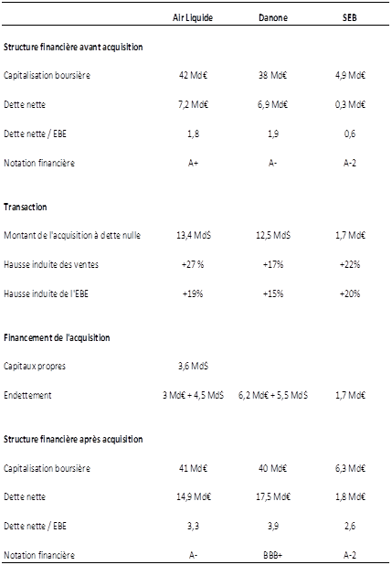Click the 3,6 Md$ capitaux propres value
This screenshot has width=392, height=565.
[193, 366]
